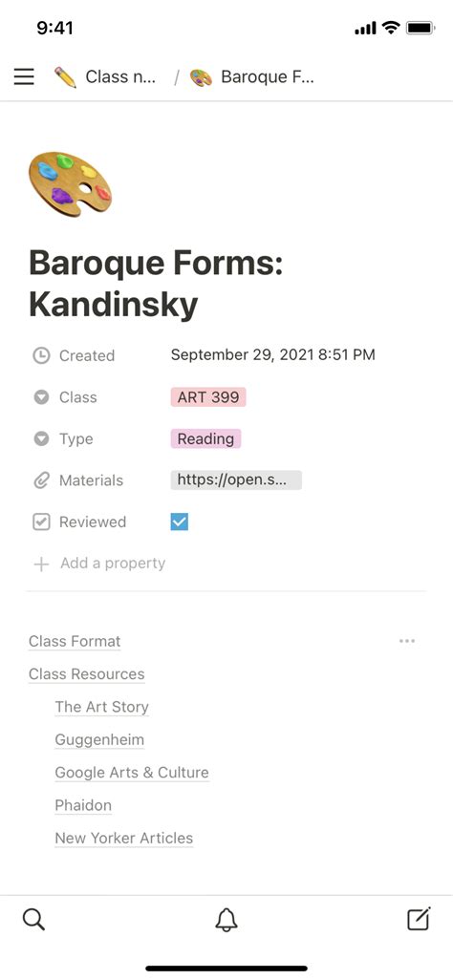Open the Guggenheim link
The image size is (453, 980).
coord(99,739)
